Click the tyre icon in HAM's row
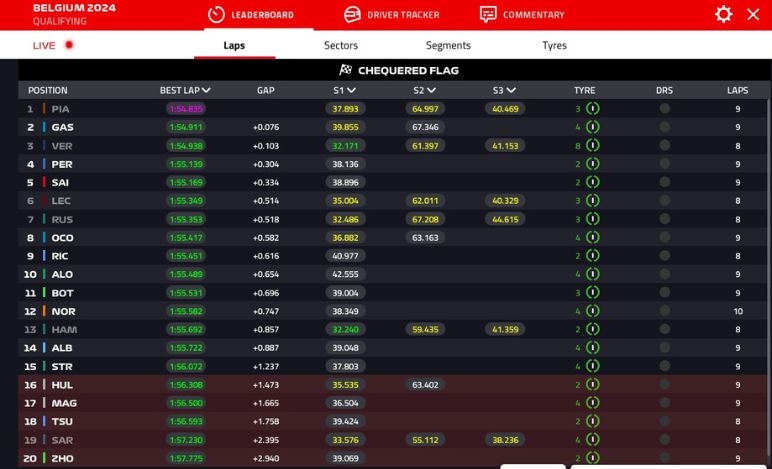This screenshot has height=469, width=772. point(592,329)
